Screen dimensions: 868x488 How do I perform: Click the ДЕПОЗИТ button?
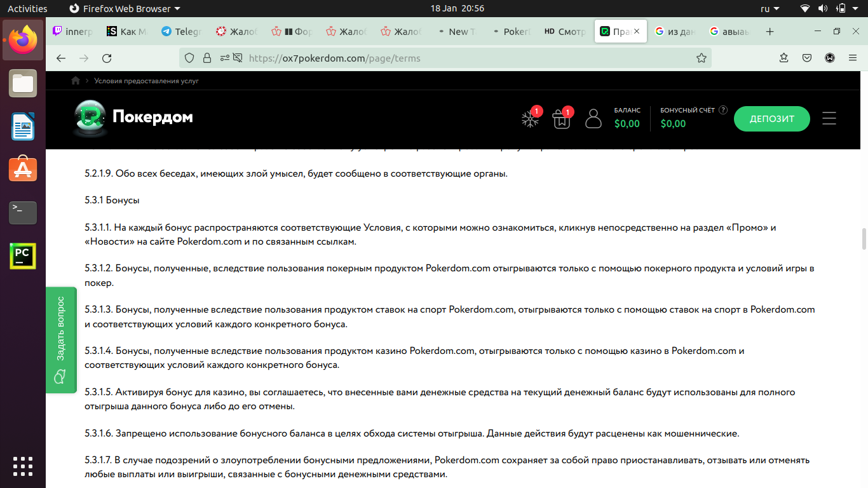pyautogui.click(x=771, y=119)
